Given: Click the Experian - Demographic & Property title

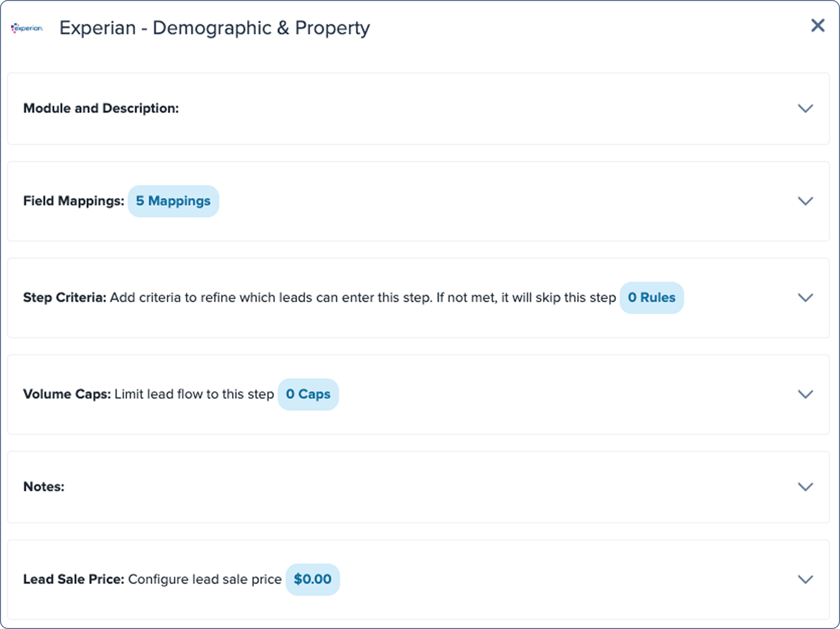Looking at the screenshot, I should (x=215, y=28).
